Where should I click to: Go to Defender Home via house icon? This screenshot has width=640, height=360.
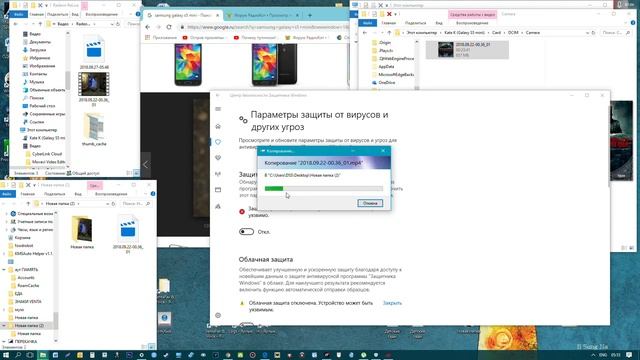point(218,126)
